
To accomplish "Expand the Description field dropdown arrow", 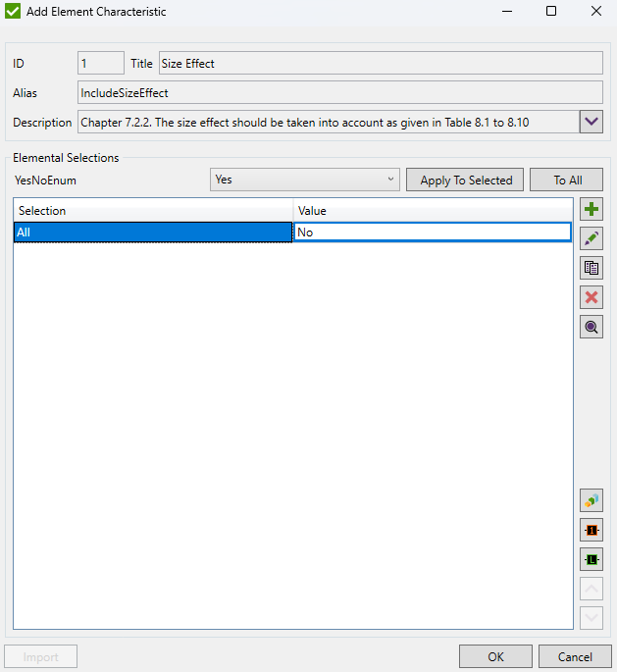I will point(591,122).
